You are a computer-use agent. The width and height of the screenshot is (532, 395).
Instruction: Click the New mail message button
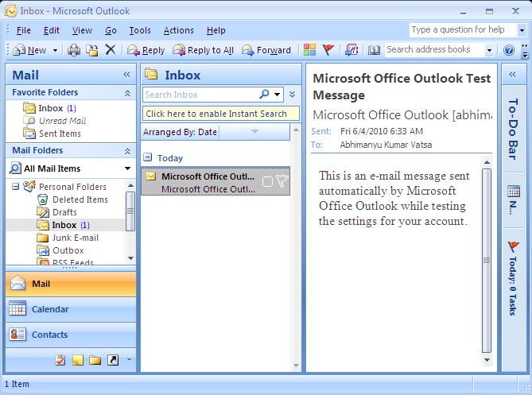(x=29, y=50)
